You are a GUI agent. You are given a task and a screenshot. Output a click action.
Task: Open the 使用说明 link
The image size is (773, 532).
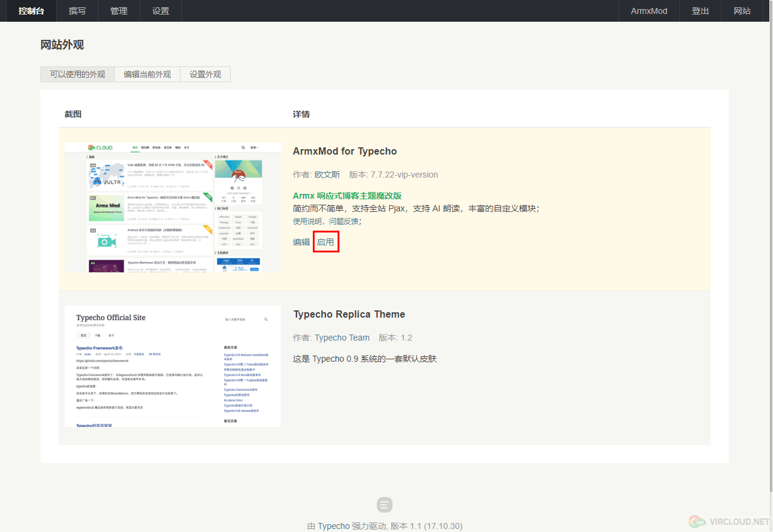[310, 221]
